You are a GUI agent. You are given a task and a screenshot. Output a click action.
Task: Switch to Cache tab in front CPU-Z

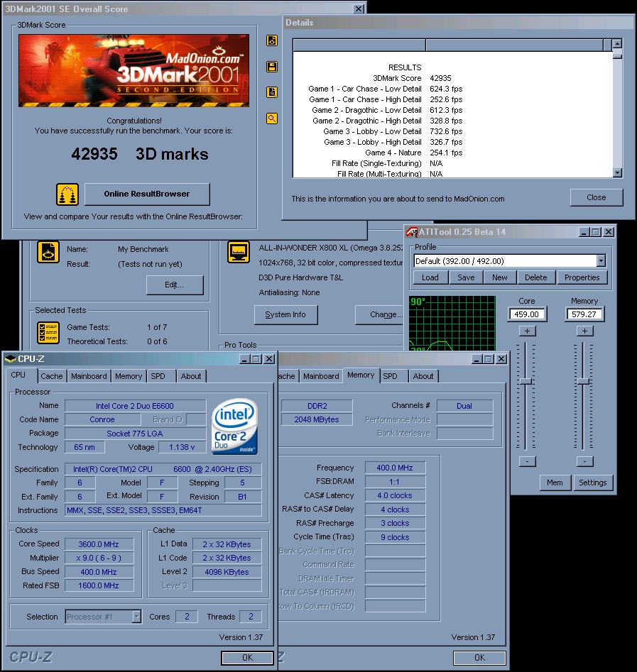point(51,376)
